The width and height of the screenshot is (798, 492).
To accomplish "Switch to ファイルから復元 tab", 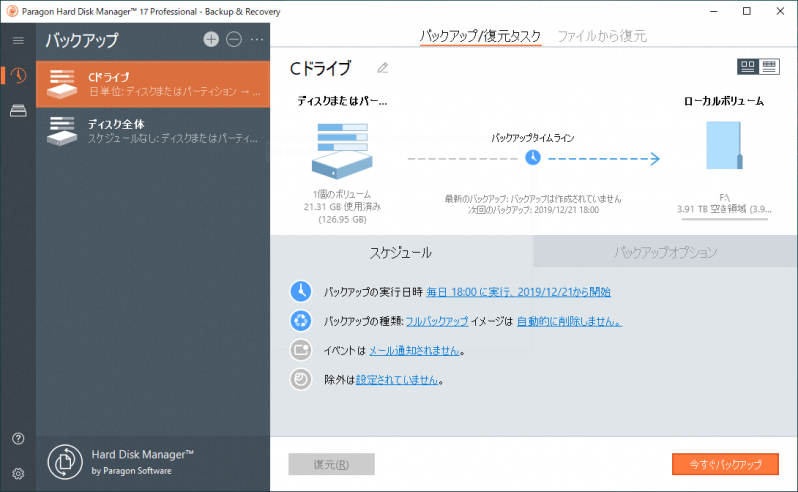I will coord(601,36).
